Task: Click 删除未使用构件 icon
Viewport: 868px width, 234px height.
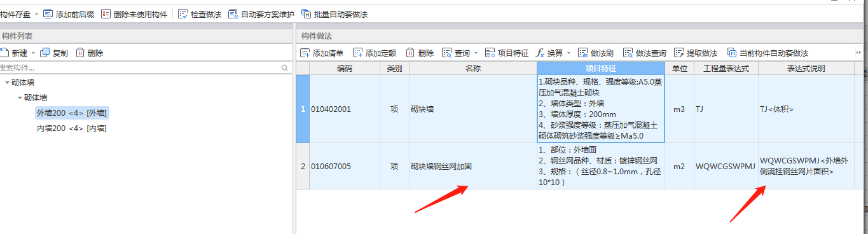Action: (x=106, y=14)
